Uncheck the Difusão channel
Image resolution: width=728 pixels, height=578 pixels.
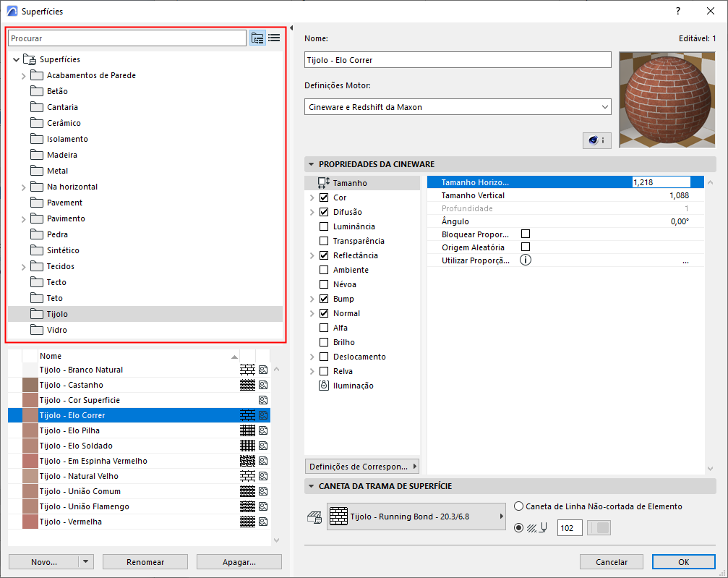(324, 212)
